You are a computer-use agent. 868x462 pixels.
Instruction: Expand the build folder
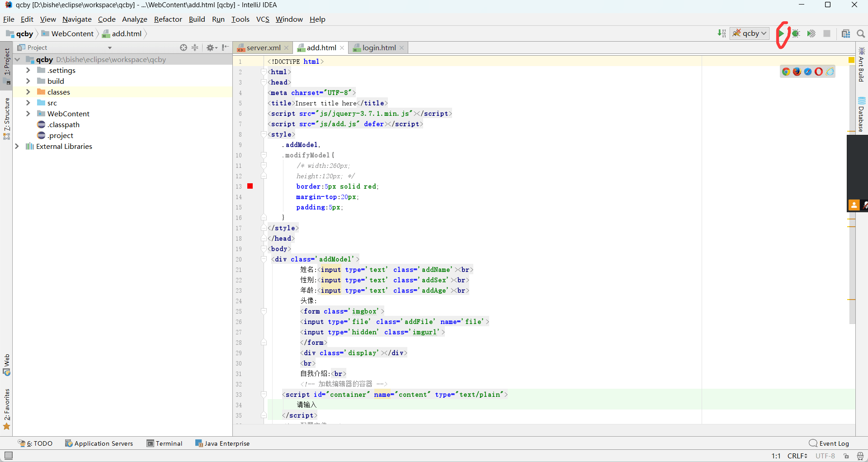[x=28, y=81]
